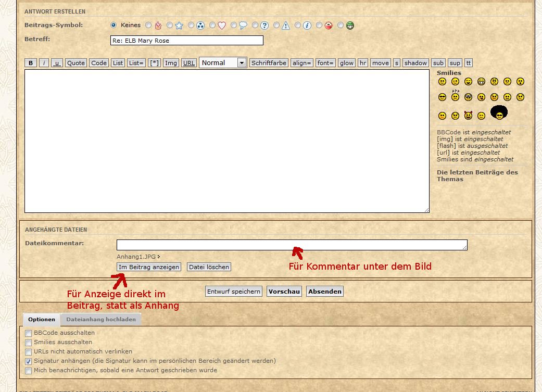This screenshot has height=392, width=542.
Task: Choose the question mark post symbol
Action: point(255,25)
